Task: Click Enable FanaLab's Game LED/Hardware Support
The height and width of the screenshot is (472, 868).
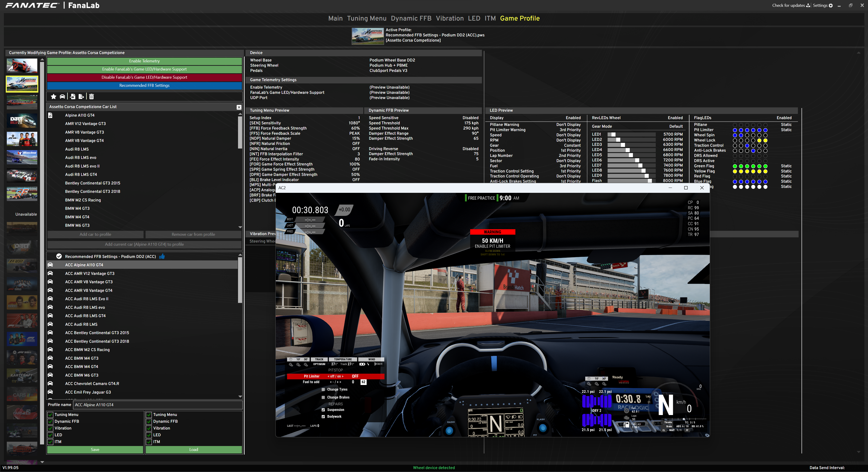Action: 144,69
